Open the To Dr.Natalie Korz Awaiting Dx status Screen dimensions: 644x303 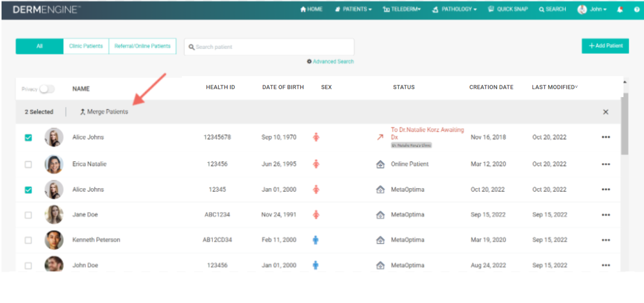pyautogui.click(x=427, y=133)
